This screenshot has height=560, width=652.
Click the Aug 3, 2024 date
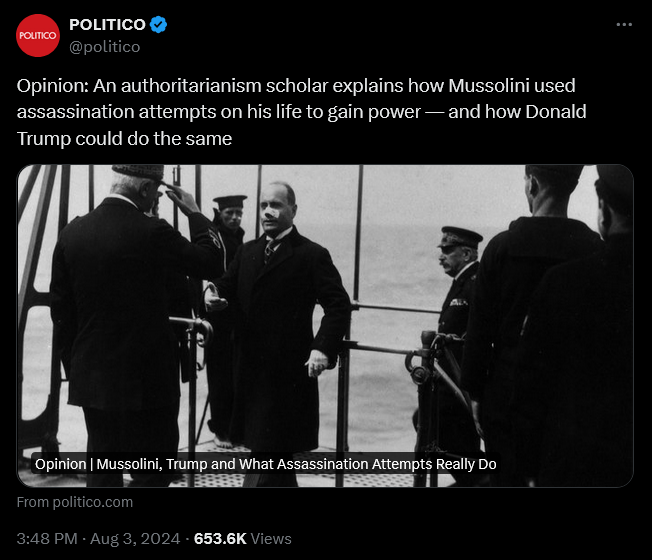[x=135, y=538]
